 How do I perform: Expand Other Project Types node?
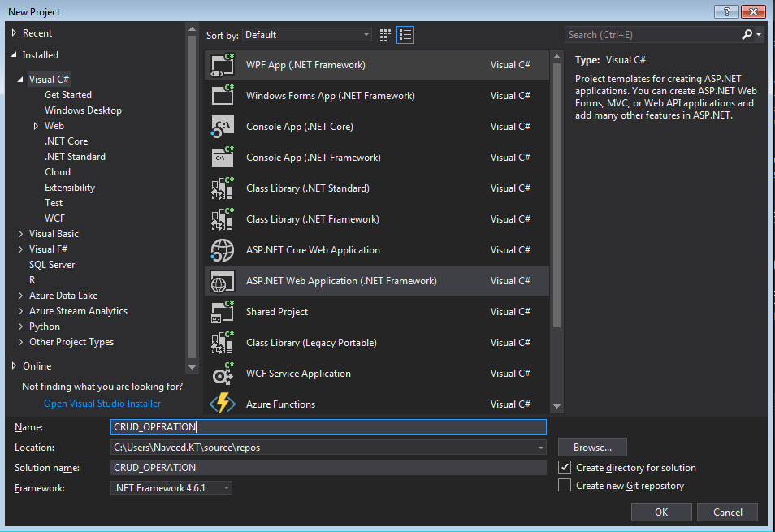[x=20, y=342]
